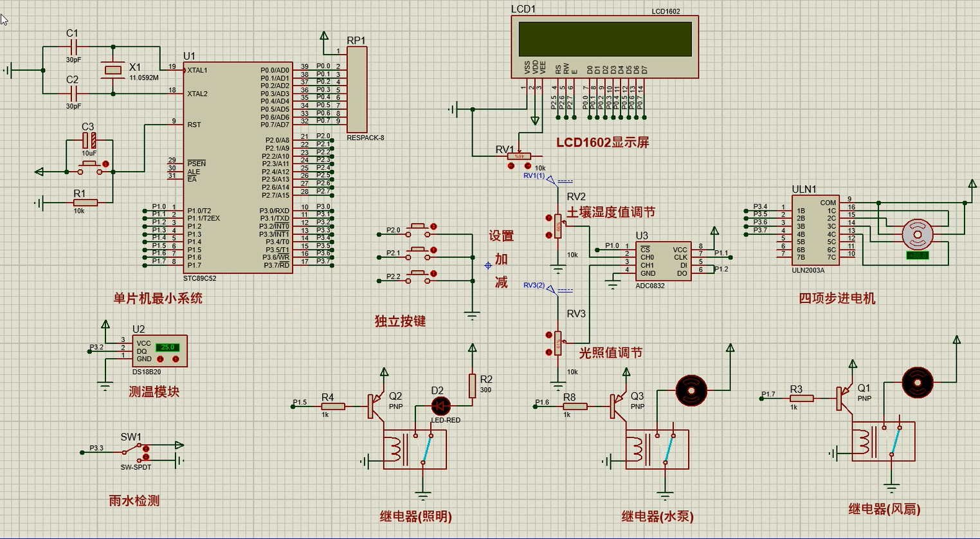
Task: Decrease DS18B20 temperature with the down arrow
Action: [160, 359]
